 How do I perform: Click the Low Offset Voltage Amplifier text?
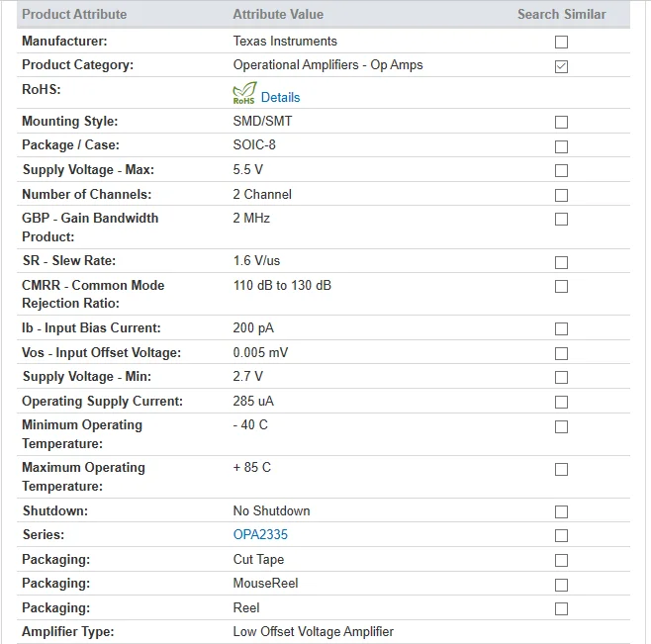313,632
